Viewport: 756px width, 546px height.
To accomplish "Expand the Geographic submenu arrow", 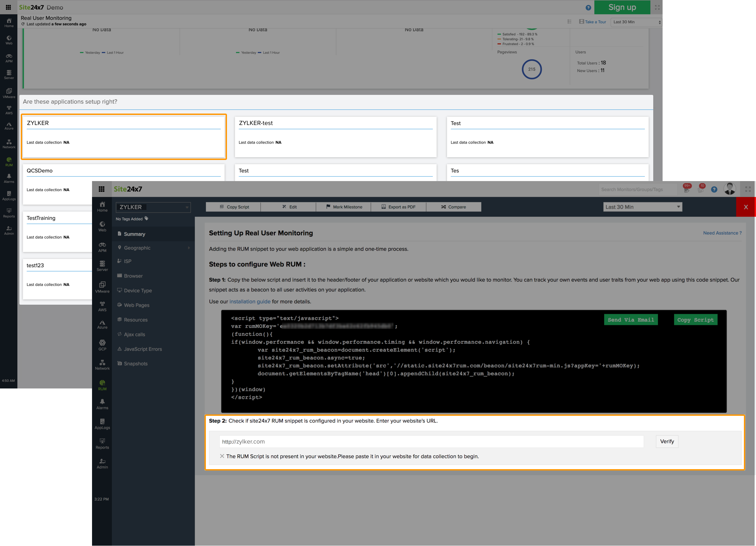I will (x=189, y=248).
